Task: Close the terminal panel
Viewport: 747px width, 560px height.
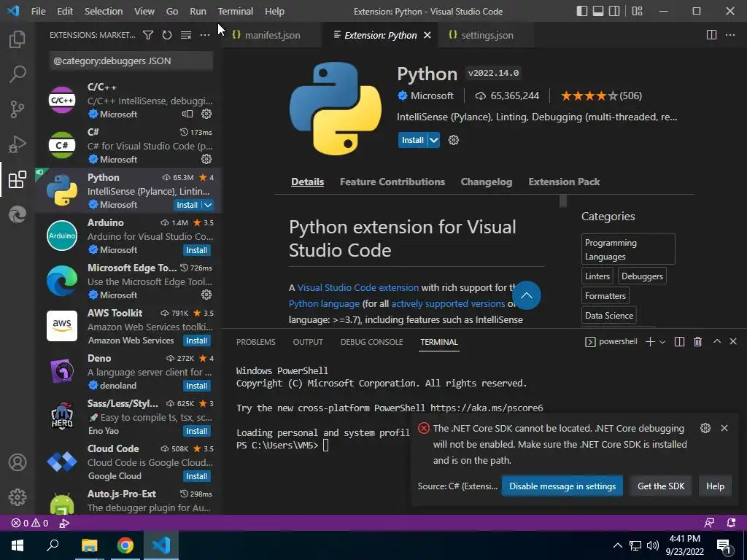Action: coord(733,341)
